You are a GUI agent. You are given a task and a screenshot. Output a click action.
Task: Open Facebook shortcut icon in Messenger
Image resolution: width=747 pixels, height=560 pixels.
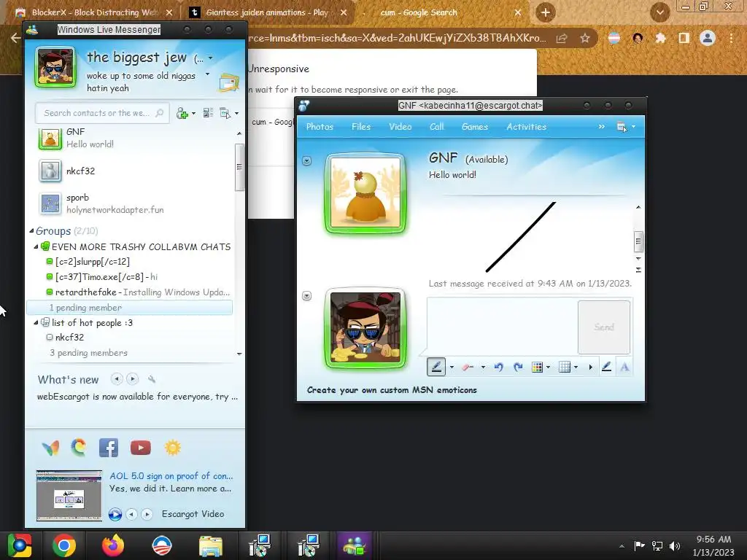point(109,448)
